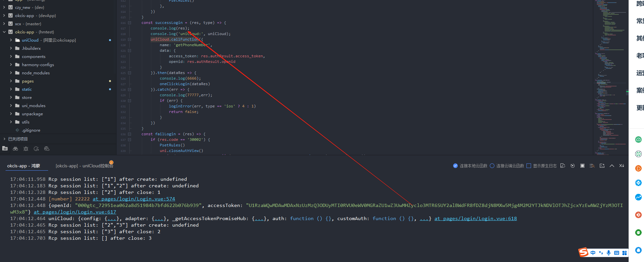Enable the 显示原生日志 checkbox
The width and height of the screenshot is (644, 262).
529,166
